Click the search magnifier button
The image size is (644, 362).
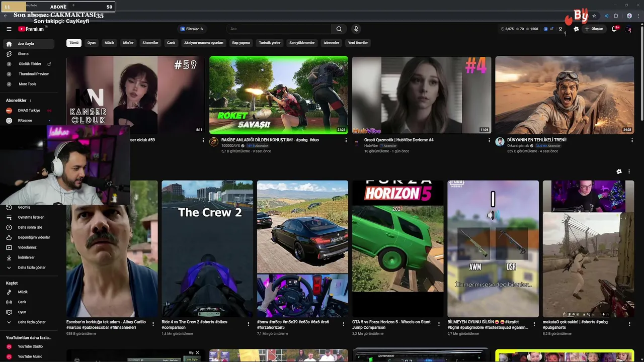[339, 29]
